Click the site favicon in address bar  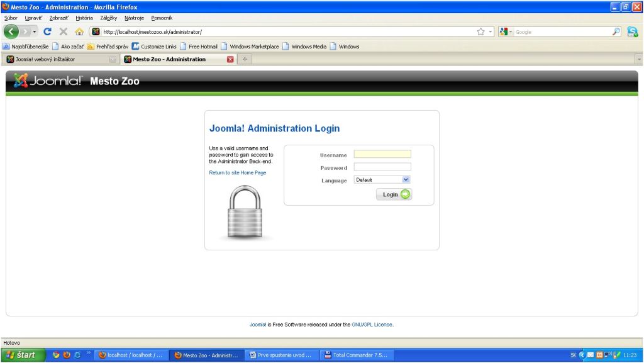coord(96,31)
